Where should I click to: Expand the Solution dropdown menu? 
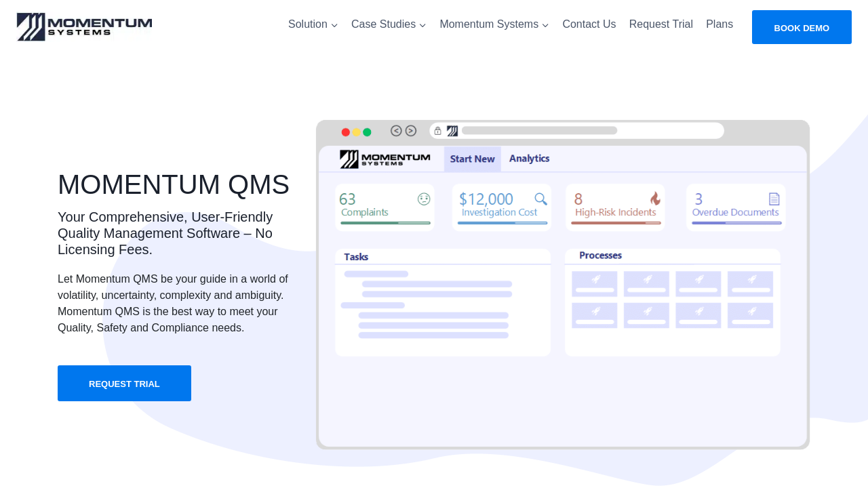pos(313,24)
